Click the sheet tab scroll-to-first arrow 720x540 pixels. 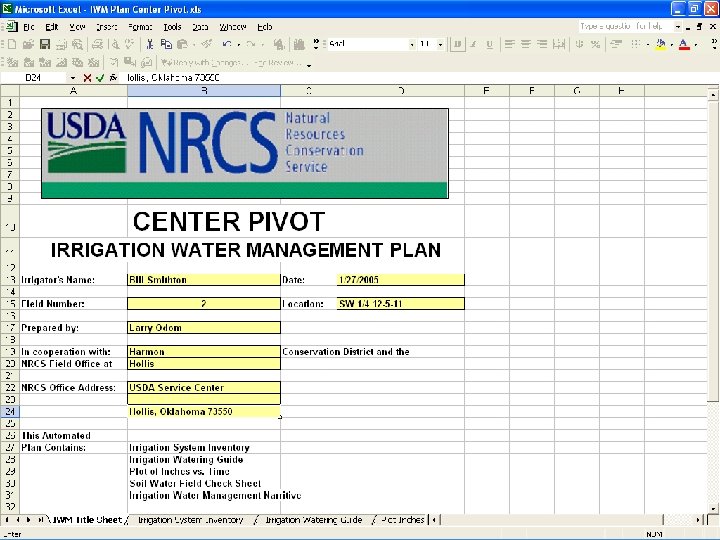pos(6,520)
